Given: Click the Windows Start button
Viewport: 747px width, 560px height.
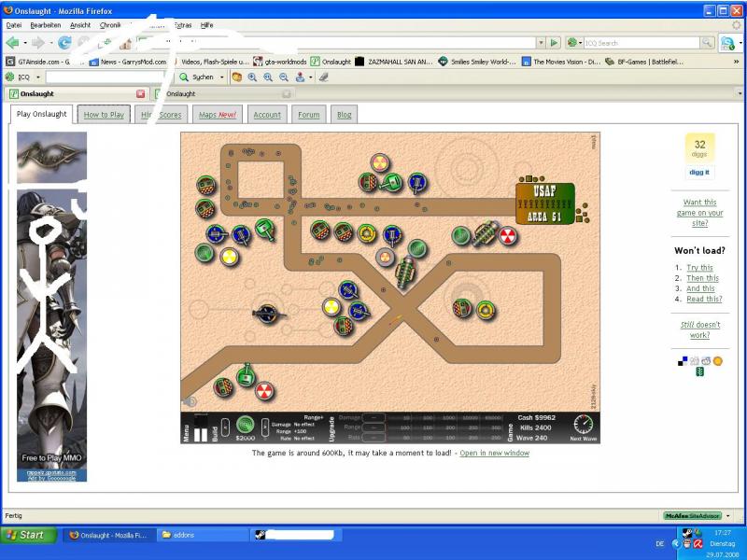Looking at the screenshot, I should 25,535.
